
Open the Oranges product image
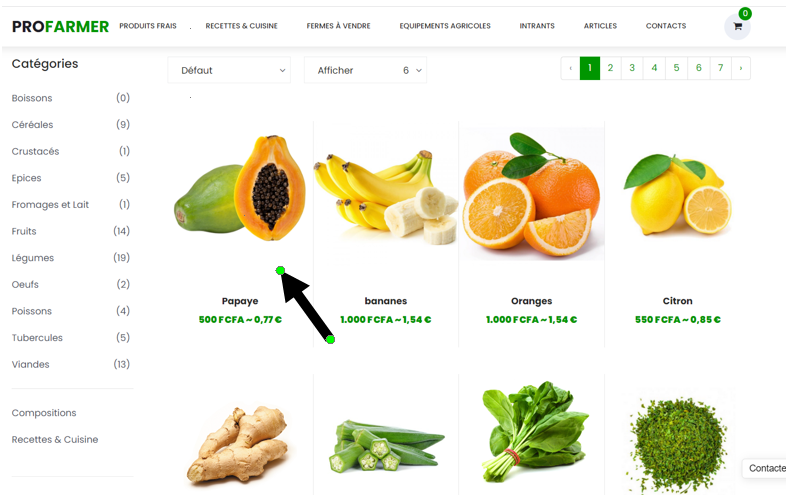pyautogui.click(x=532, y=194)
